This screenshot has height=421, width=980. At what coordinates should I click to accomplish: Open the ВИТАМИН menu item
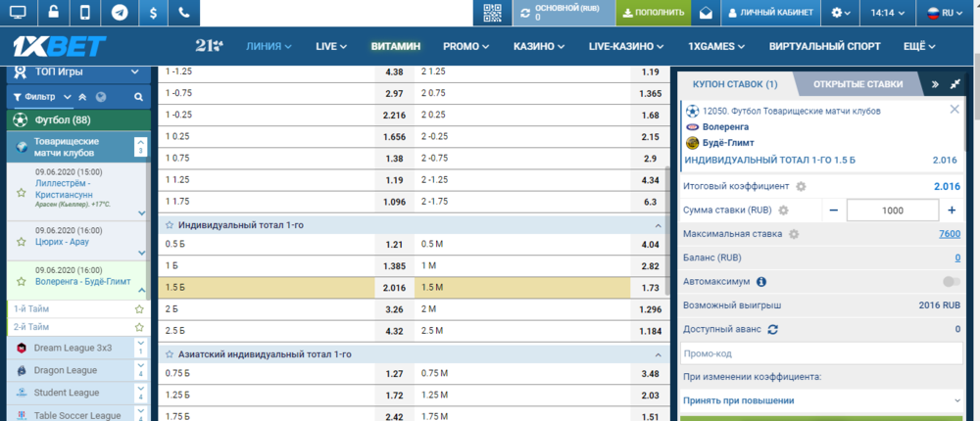click(x=396, y=46)
